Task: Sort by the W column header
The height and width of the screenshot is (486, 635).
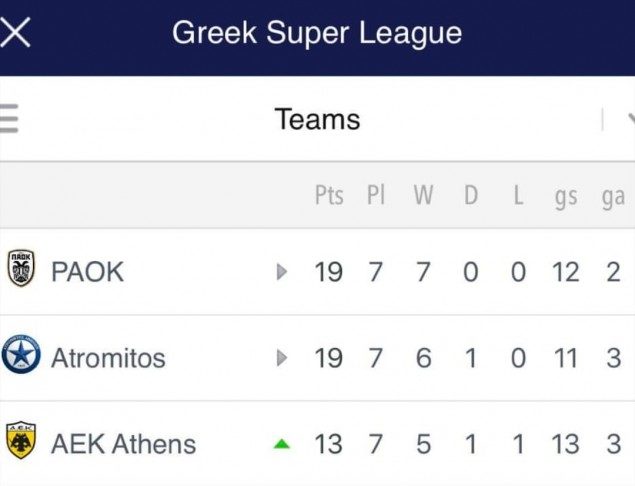Action: (423, 196)
